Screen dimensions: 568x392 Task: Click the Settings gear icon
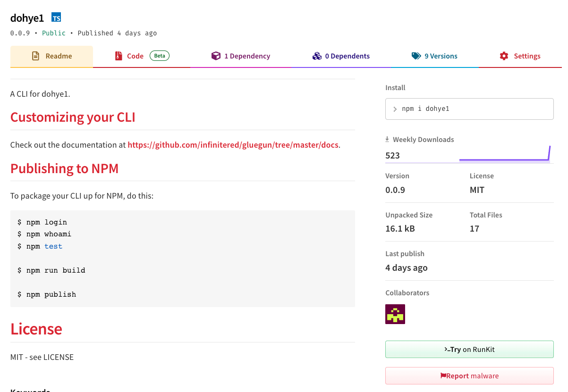pos(504,56)
